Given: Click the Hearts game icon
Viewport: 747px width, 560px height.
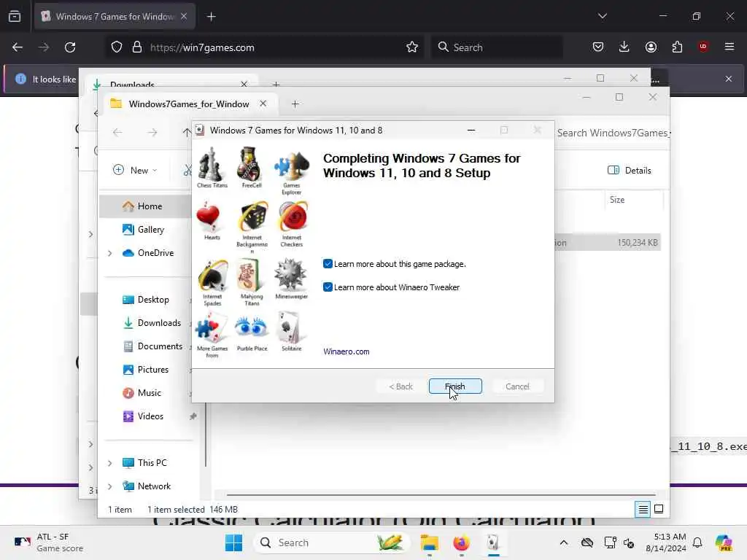Looking at the screenshot, I should coord(208,217).
